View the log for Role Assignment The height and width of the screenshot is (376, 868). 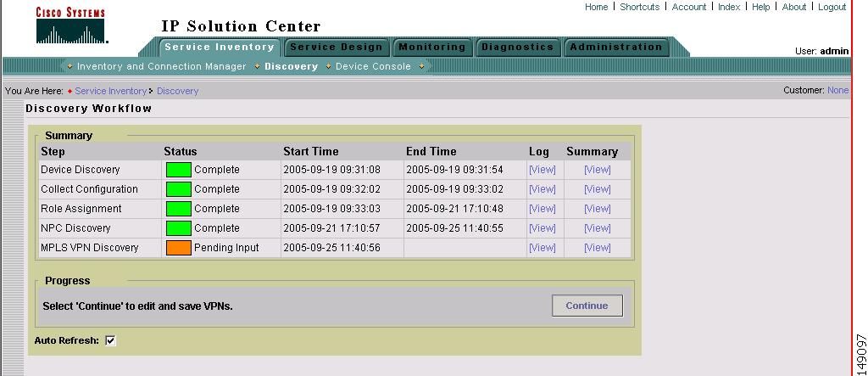[x=542, y=209]
